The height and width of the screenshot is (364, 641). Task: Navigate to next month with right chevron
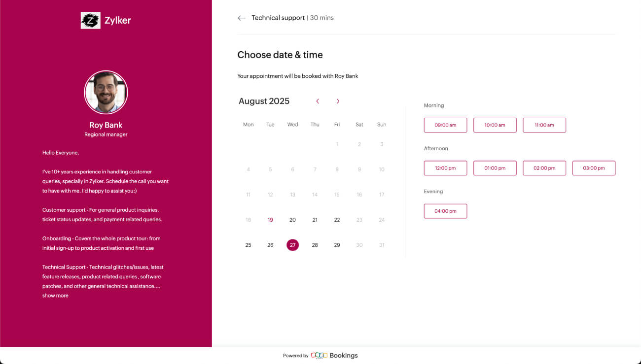point(338,101)
